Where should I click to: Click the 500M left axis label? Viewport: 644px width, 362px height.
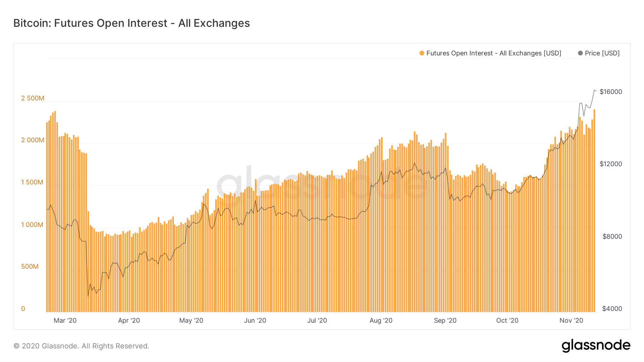click(x=30, y=267)
